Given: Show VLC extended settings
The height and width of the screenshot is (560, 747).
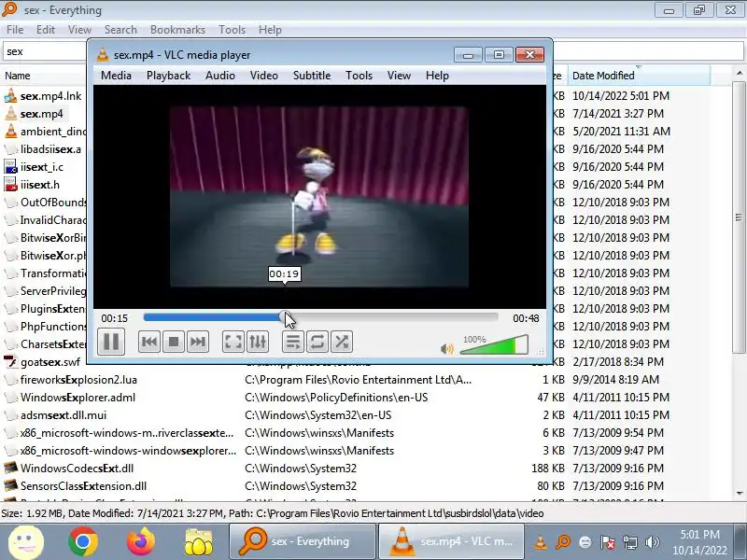Looking at the screenshot, I should click(258, 342).
